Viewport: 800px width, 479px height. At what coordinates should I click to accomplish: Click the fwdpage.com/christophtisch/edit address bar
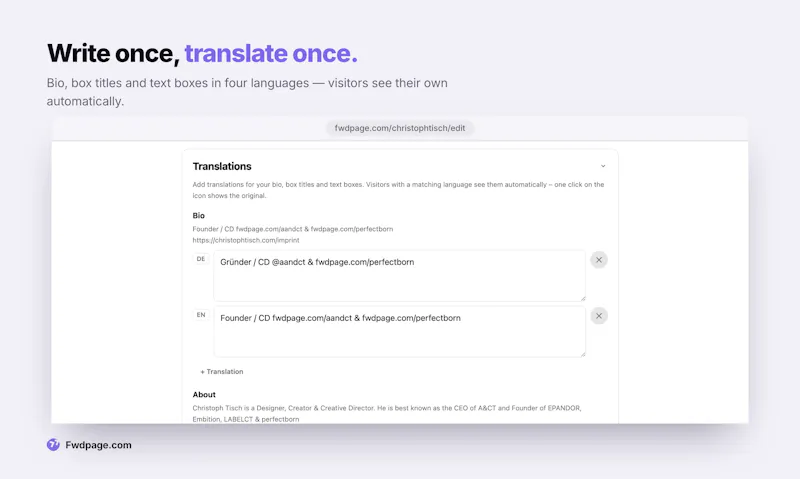(400, 128)
